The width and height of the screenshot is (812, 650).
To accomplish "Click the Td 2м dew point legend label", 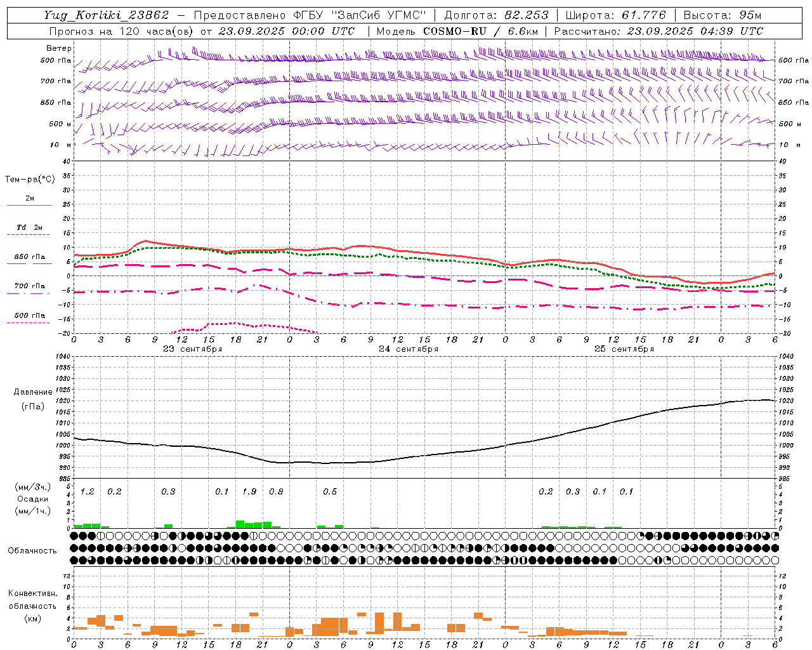I will pyautogui.click(x=30, y=227).
